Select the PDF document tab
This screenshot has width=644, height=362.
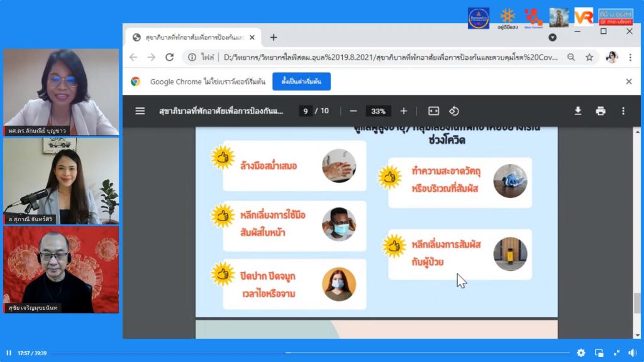click(194, 37)
